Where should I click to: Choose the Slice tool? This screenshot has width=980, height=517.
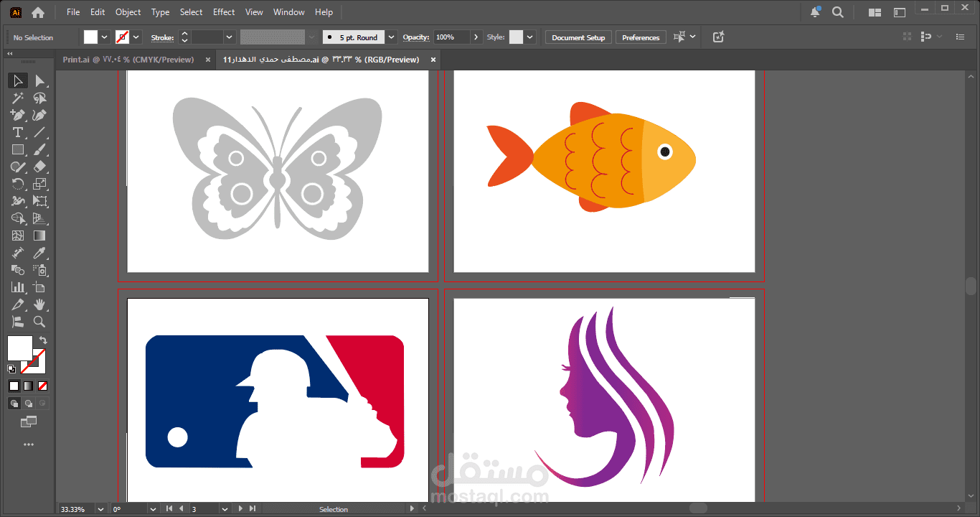pos(18,304)
